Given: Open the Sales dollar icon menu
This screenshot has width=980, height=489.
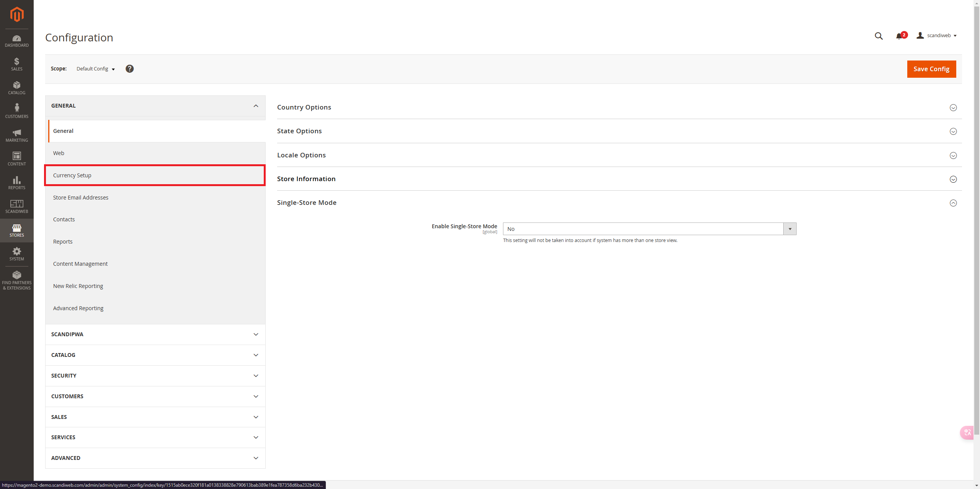Looking at the screenshot, I should point(16,64).
